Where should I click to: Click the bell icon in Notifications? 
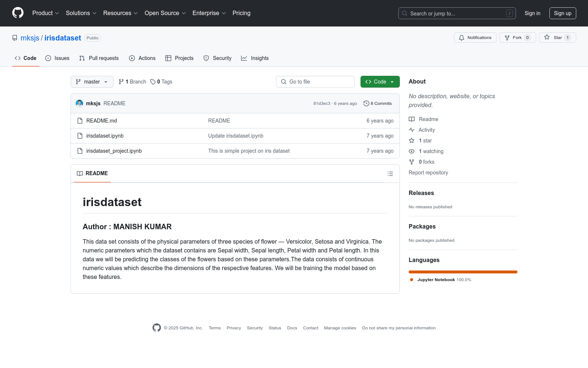coord(462,38)
